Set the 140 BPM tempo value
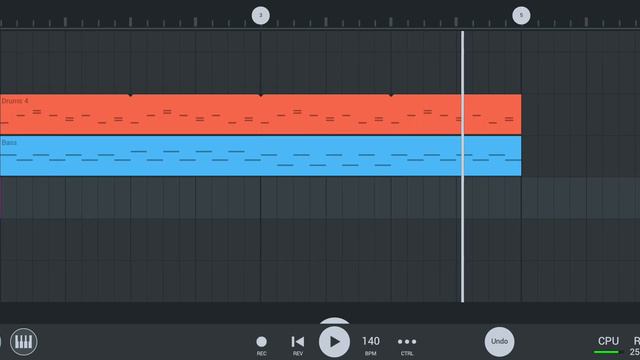Viewport: 640px width, 360px height. point(371,345)
